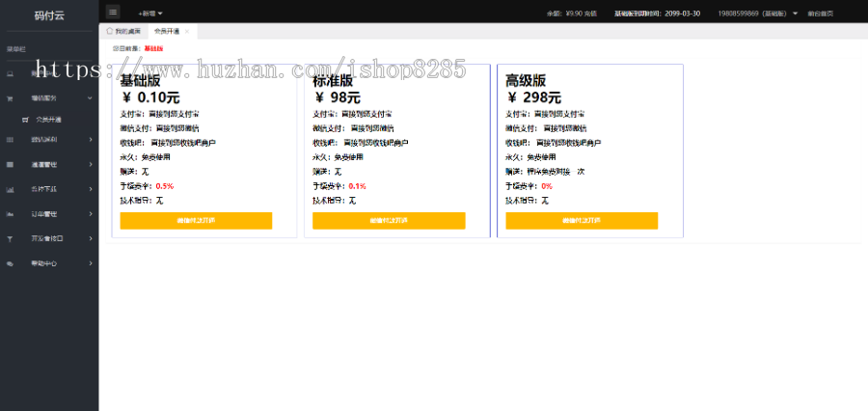Switch to the 我的桌面 tab
The width and height of the screenshot is (868, 411).
[x=123, y=31]
